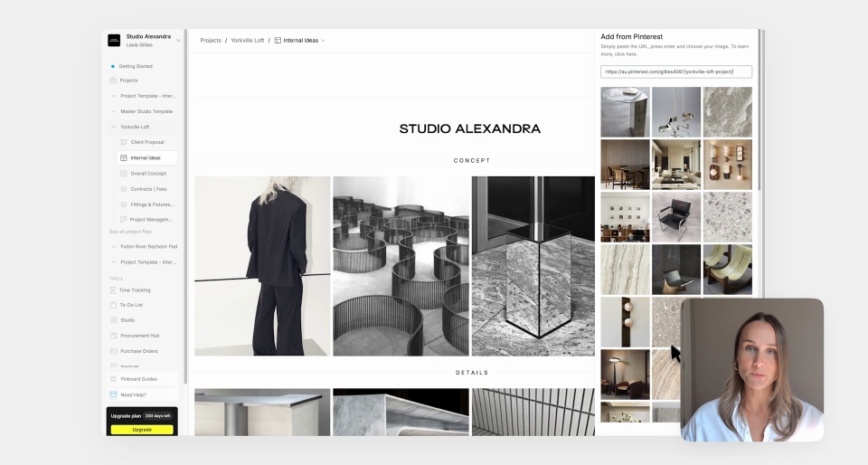This screenshot has width=868, height=465.
Task: Pick the floor lamp lounge Pinterest image
Action: (x=626, y=375)
